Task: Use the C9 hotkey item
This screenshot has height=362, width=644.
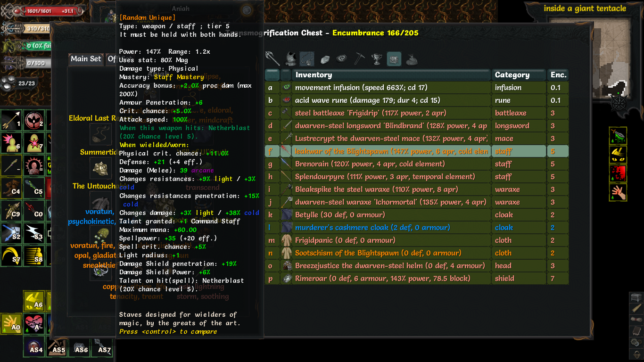Action: pyautogui.click(x=11, y=211)
